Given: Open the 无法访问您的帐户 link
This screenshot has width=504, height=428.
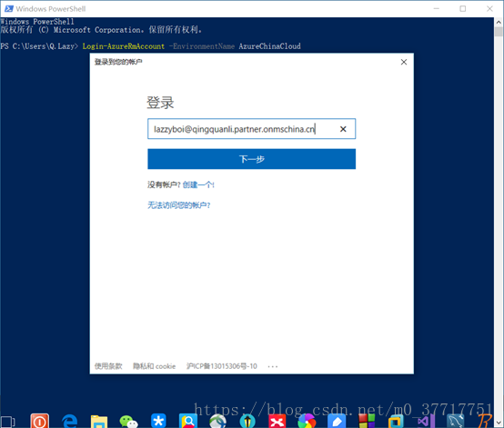Looking at the screenshot, I should (178, 205).
